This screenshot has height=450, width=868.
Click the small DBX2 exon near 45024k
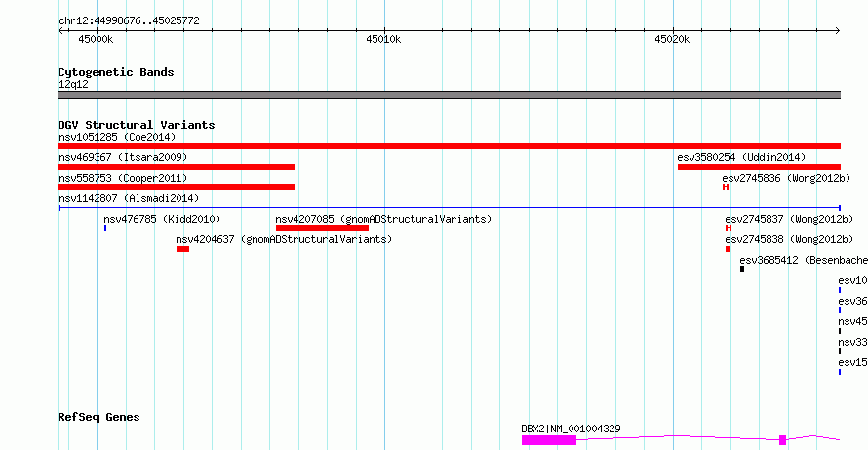click(x=783, y=440)
